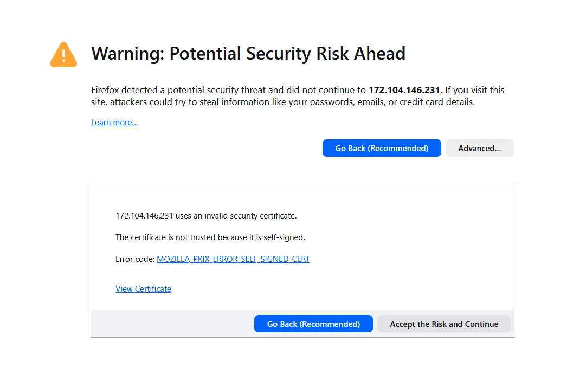586x392 pixels.
Task: Click the bold IP address in the warning paragraph
Action: [405, 90]
